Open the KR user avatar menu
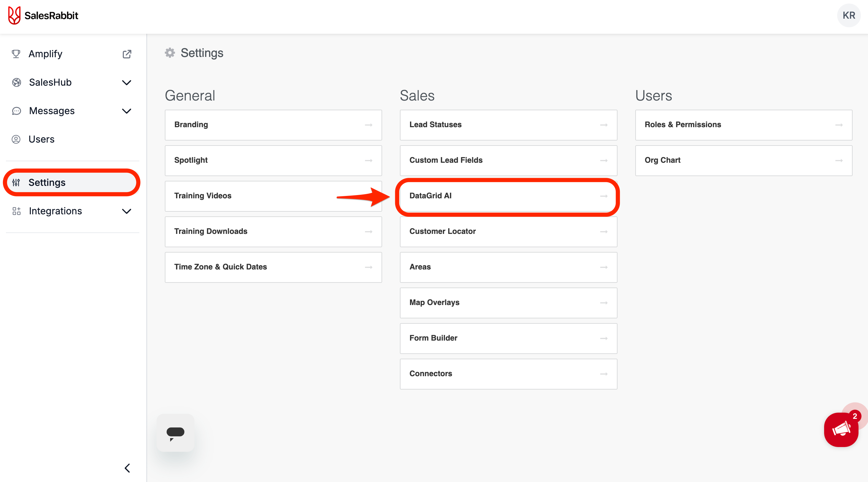Viewport: 868px width, 482px height. (848, 15)
